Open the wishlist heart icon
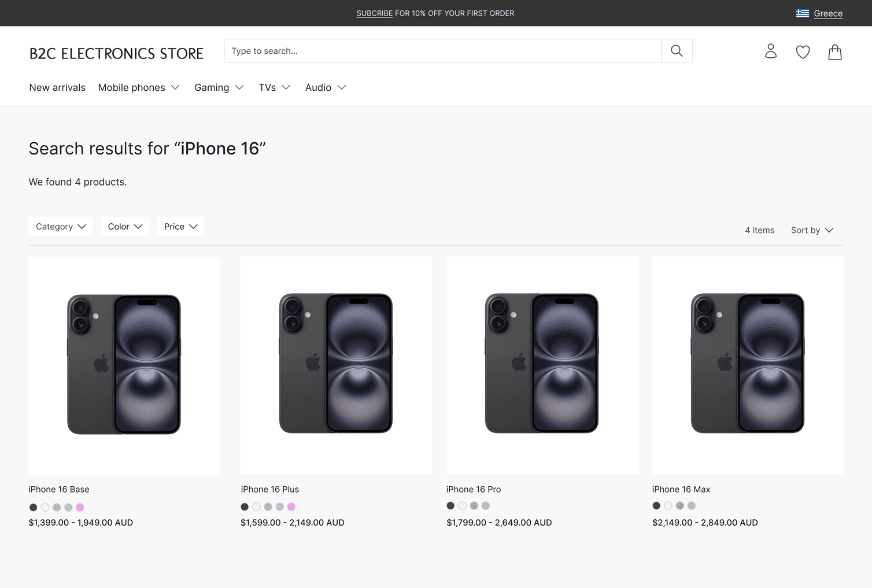The width and height of the screenshot is (872, 588). (x=803, y=52)
